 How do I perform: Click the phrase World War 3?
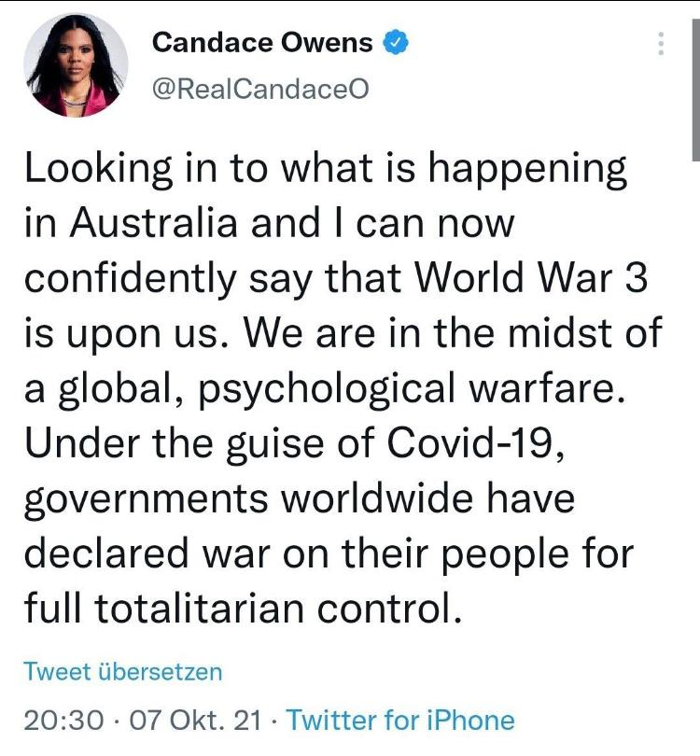coord(531,278)
